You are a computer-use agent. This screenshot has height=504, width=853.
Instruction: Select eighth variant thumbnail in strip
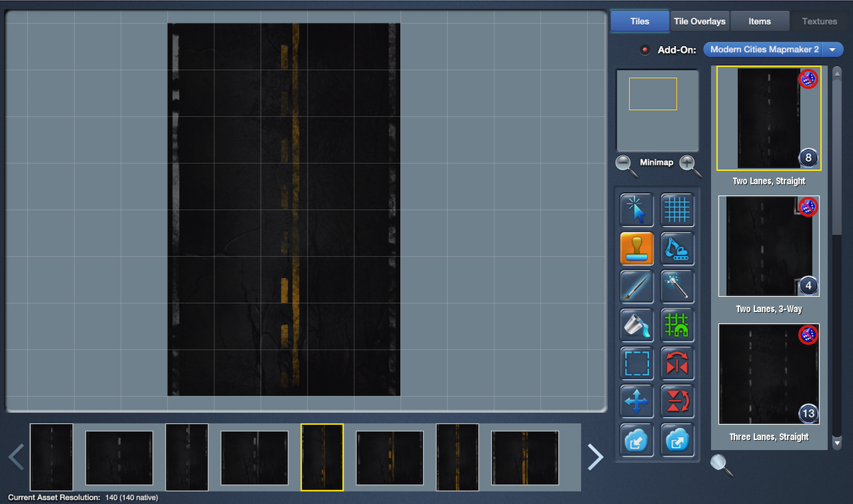(525, 457)
